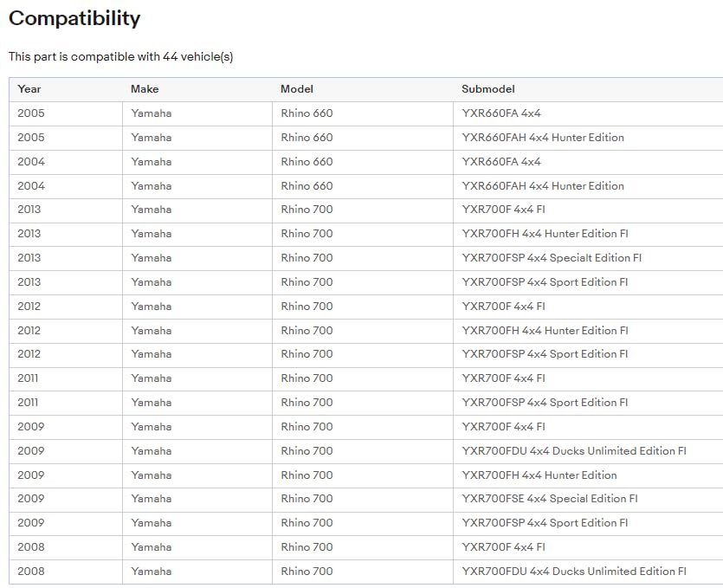Click 'Yamaha' in the 2008 Ducks Unlimited row
Viewport: 723px width, 588px height.
151,572
